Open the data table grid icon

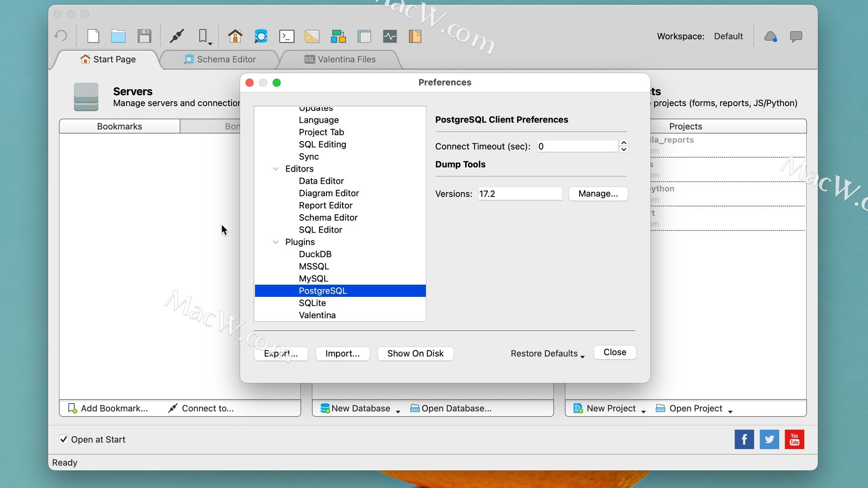pyautogui.click(x=364, y=36)
